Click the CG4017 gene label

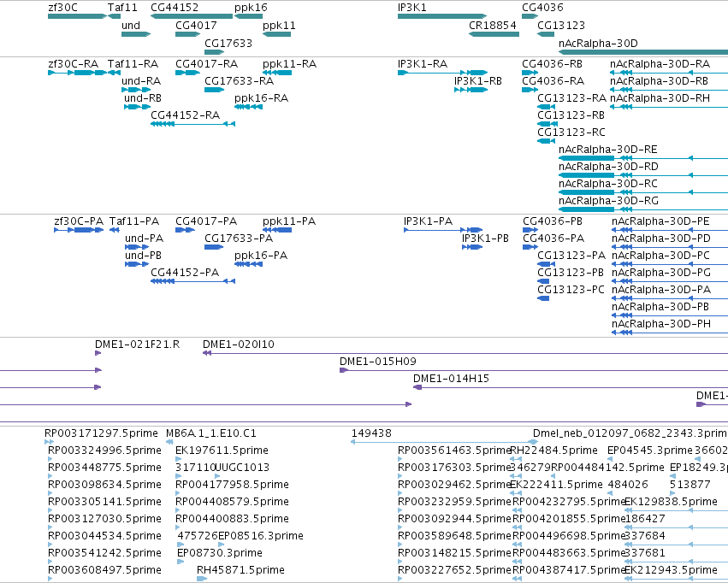(196, 26)
